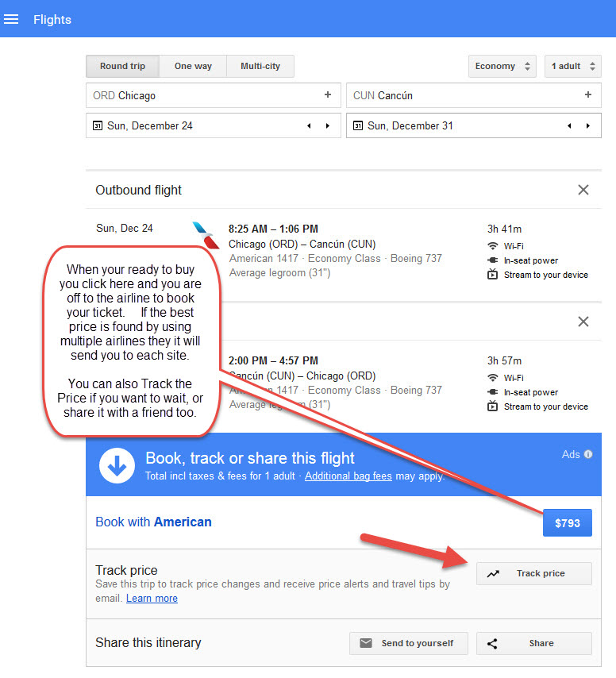The image size is (616, 678).
Task: Add another destination with plus icon next to Cancún
Action: click(588, 94)
